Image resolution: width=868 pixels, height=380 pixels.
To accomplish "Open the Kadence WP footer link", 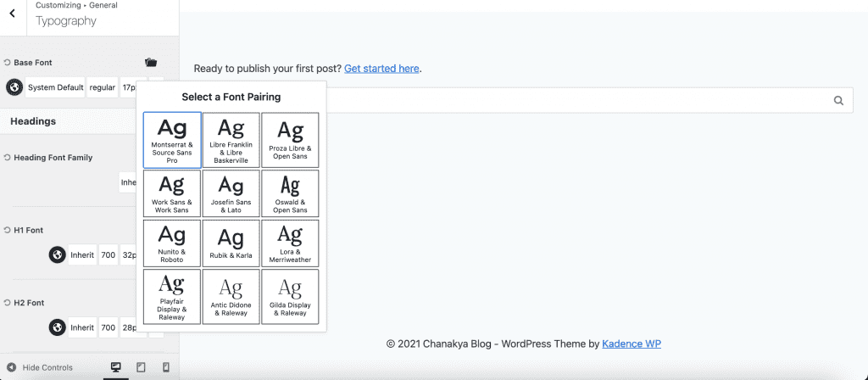I will pyautogui.click(x=632, y=344).
